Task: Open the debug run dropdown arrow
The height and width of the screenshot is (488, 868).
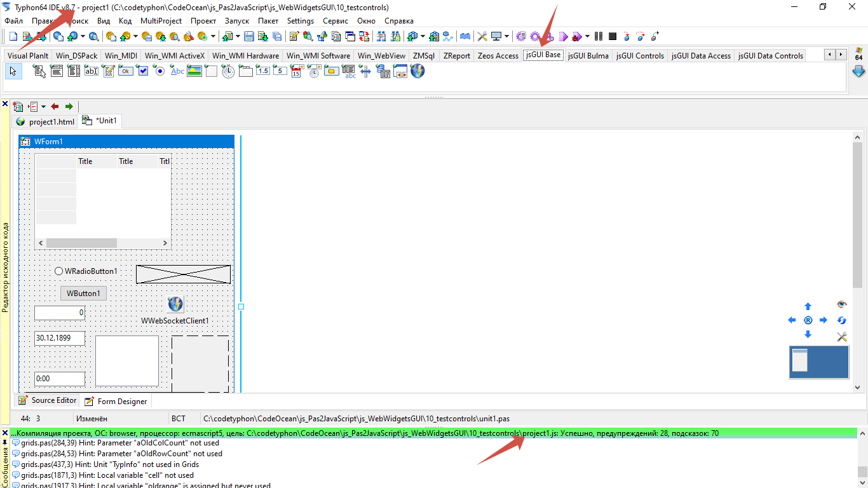Action: [x=587, y=36]
